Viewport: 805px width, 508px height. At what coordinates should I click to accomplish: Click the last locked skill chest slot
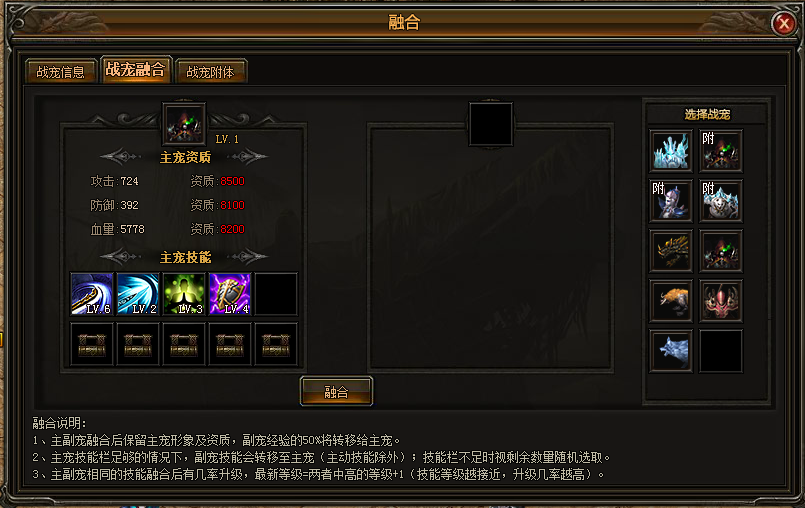tap(276, 344)
